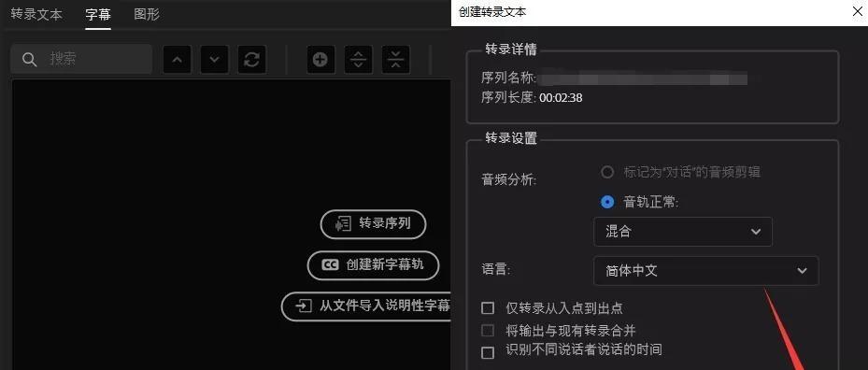The height and width of the screenshot is (370, 868).
Task: Click the 转录序列 button
Action: [374, 223]
